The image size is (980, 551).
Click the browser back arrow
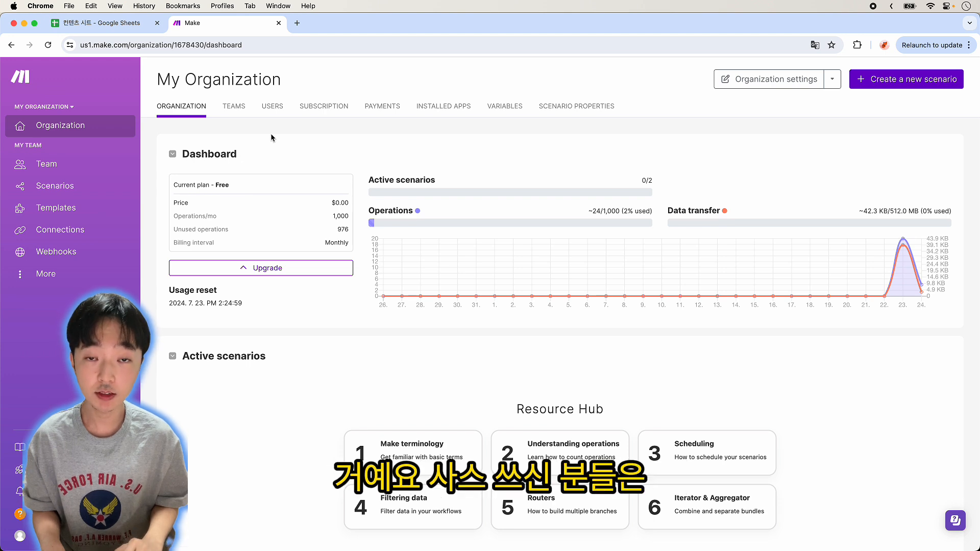point(11,45)
